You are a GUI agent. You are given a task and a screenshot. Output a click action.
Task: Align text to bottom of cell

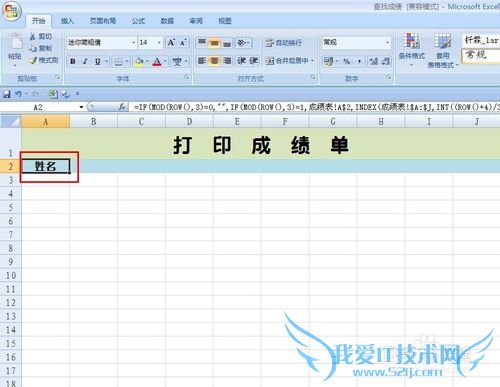coord(227,43)
